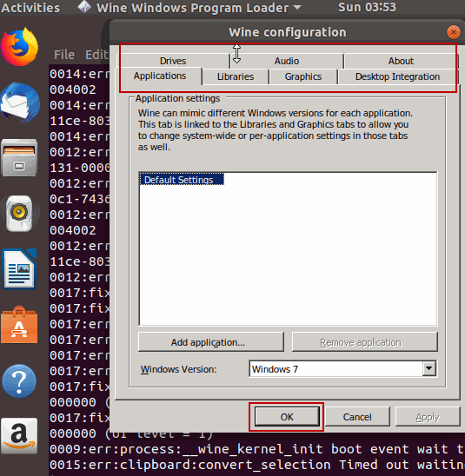Click the Apply button
Screen dimensions: 465x476
(x=428, y=417)
